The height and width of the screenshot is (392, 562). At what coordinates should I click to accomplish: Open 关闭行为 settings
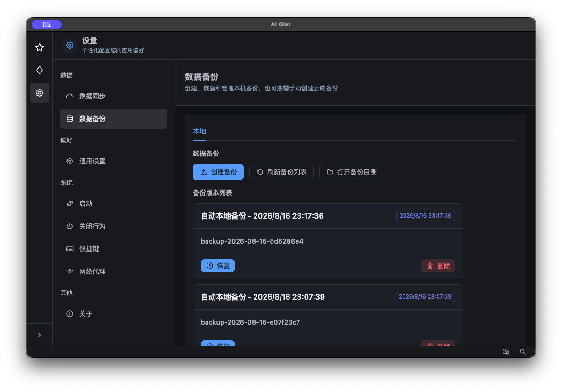[114, 226]
